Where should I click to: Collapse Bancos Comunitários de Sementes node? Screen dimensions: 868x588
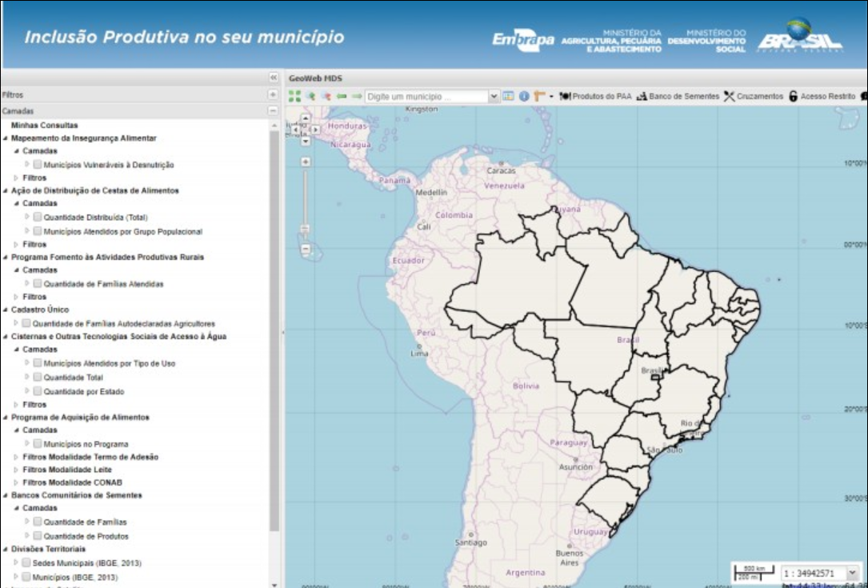pyautogui.click(x=6, y=495)
